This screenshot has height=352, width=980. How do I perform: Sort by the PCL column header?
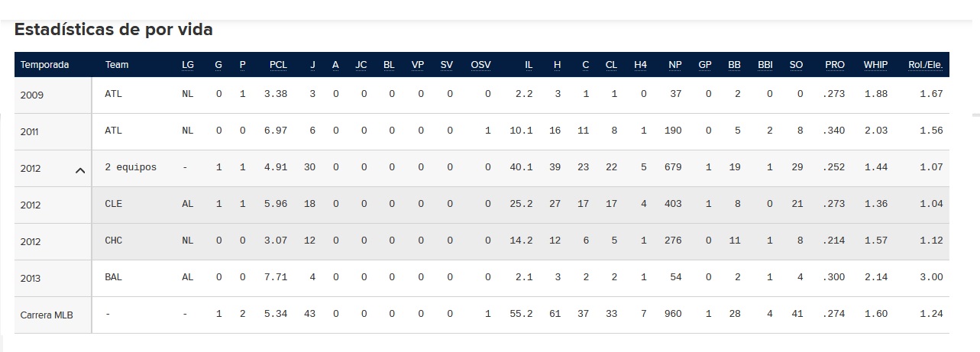(278, 65)
